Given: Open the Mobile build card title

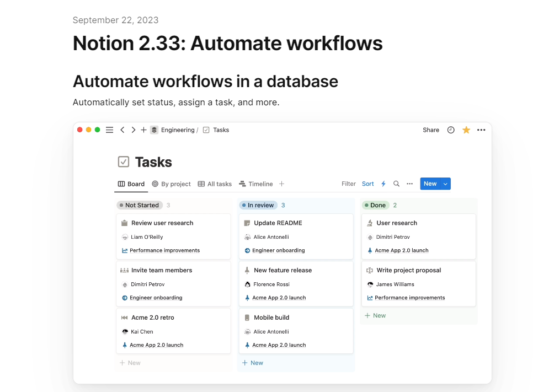Looking at the screenshot, I should tap(271, 318).
